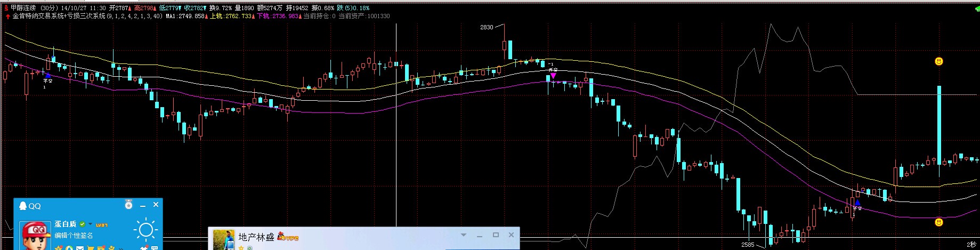The image size is (980, 250).
Task: Click the red arrow icon before 金肯特纳交易系统
Action: 7,16
